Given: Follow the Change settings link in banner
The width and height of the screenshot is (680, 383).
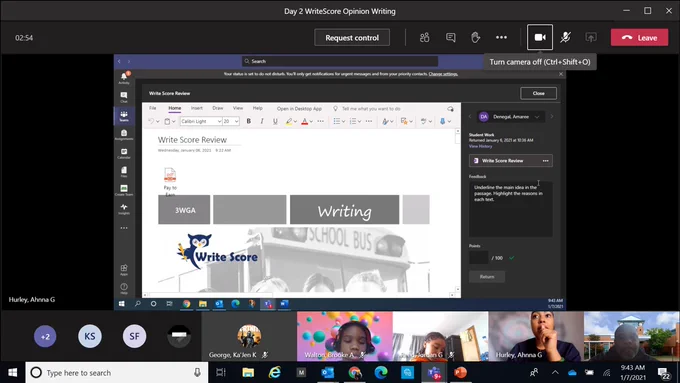Looking at the screenshot, I should click(443, 74).
